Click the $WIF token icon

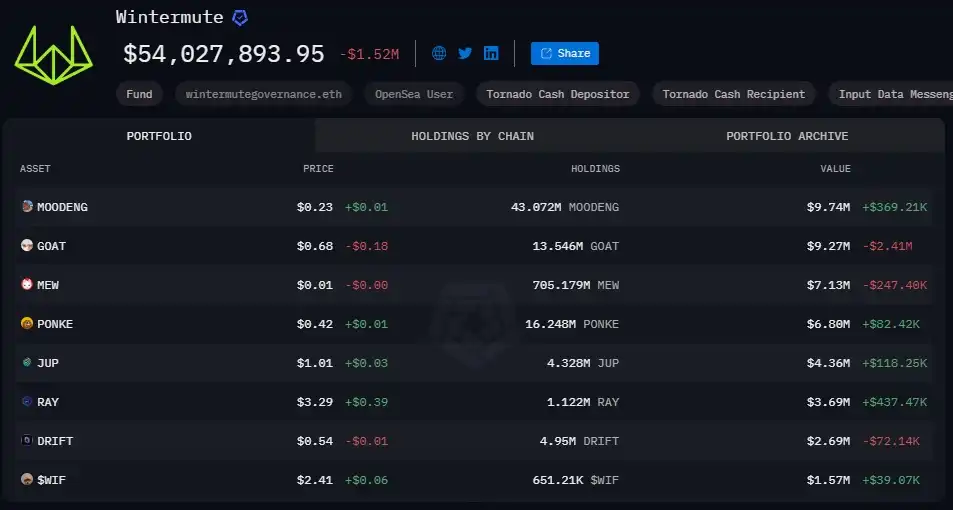click(27, 480)
